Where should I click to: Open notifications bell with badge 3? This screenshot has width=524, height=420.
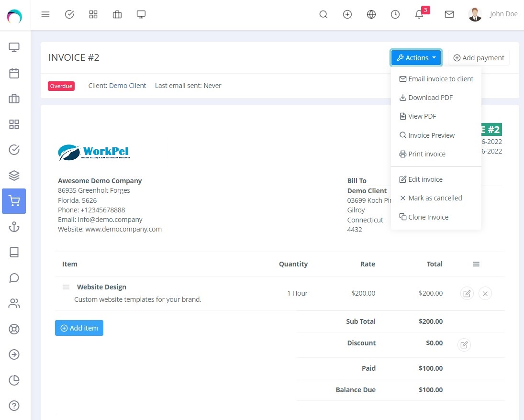[419, 14]
